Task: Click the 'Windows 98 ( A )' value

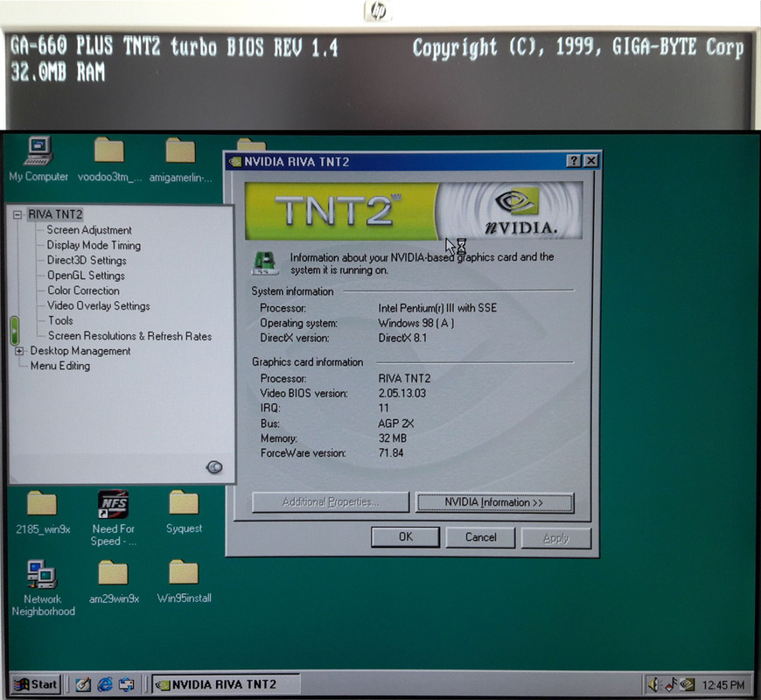Action: pyautogui.click(x=416, y=323)
